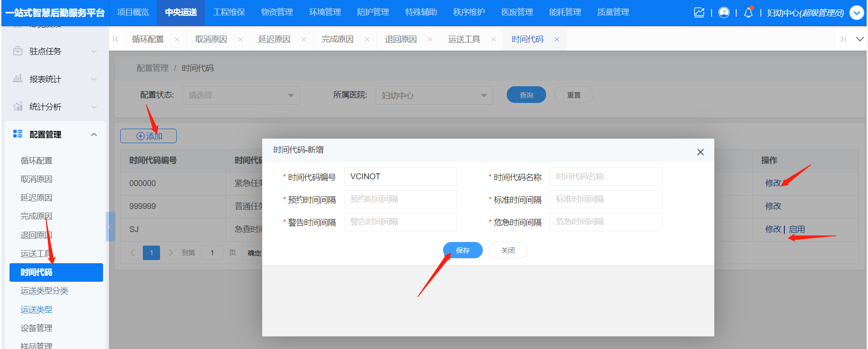Open 工程维保 in top navigation

click(229, 12)
